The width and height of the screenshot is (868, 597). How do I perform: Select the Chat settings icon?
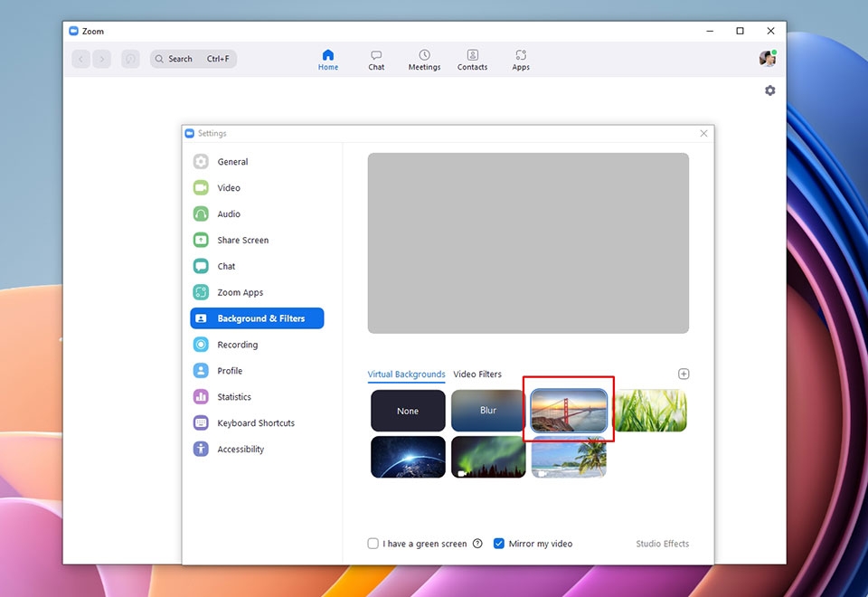click(201, 266)
